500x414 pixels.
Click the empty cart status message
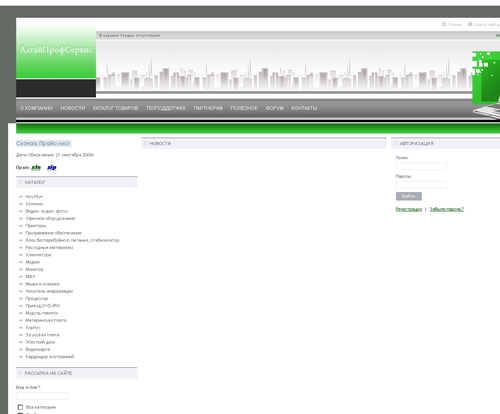pyautogui.click(x=130, y=35)
